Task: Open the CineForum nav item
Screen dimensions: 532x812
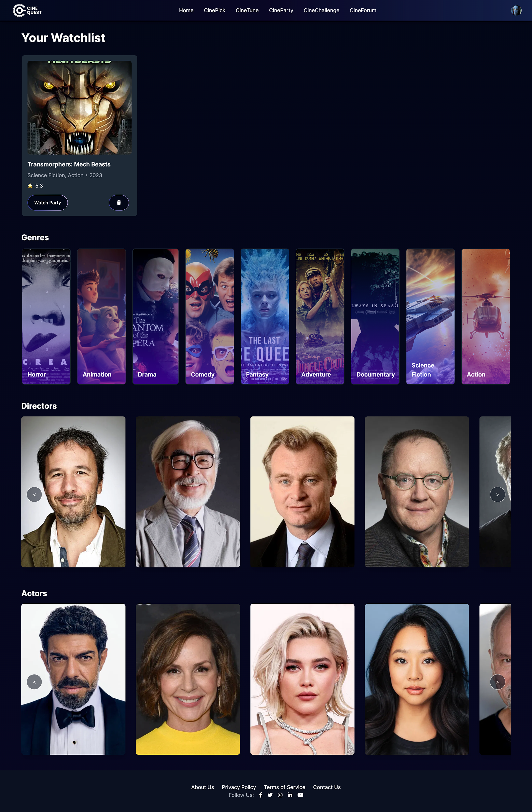Action: (363, 10)
